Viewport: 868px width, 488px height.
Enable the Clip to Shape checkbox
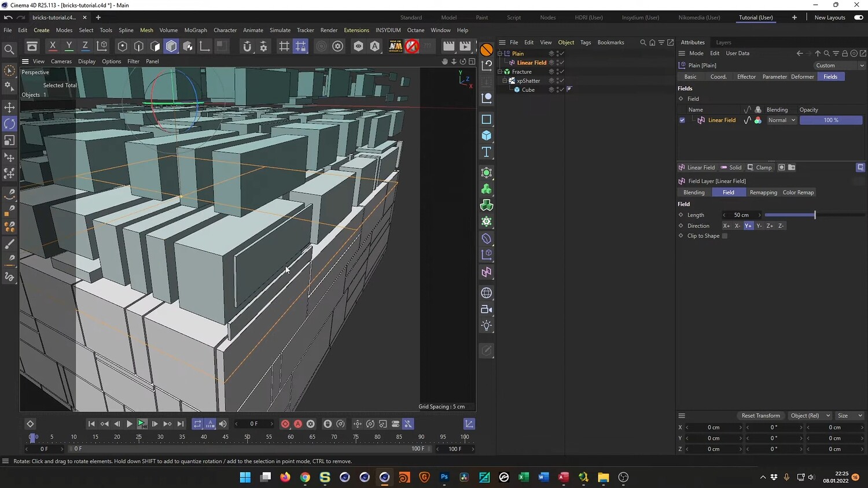pos(724,236)
